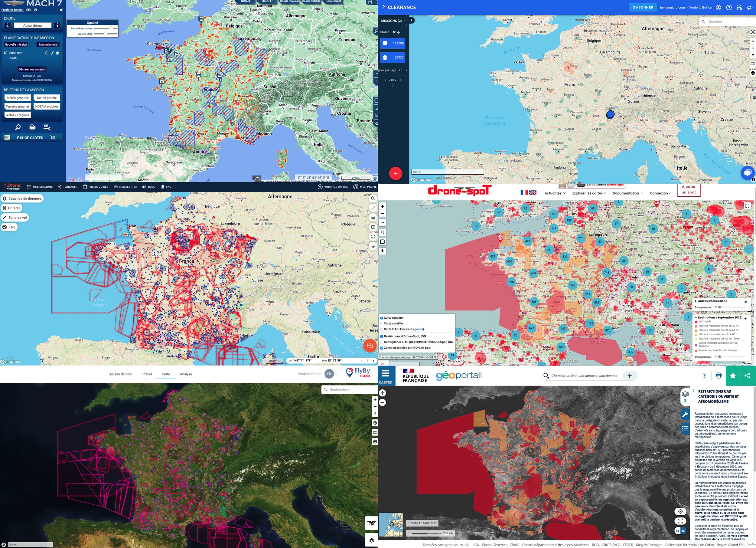The height and width of the screenshot is (548, 756).
Task: Open the E-Shop Cartes shopping cart
Action: click(53, 137)
